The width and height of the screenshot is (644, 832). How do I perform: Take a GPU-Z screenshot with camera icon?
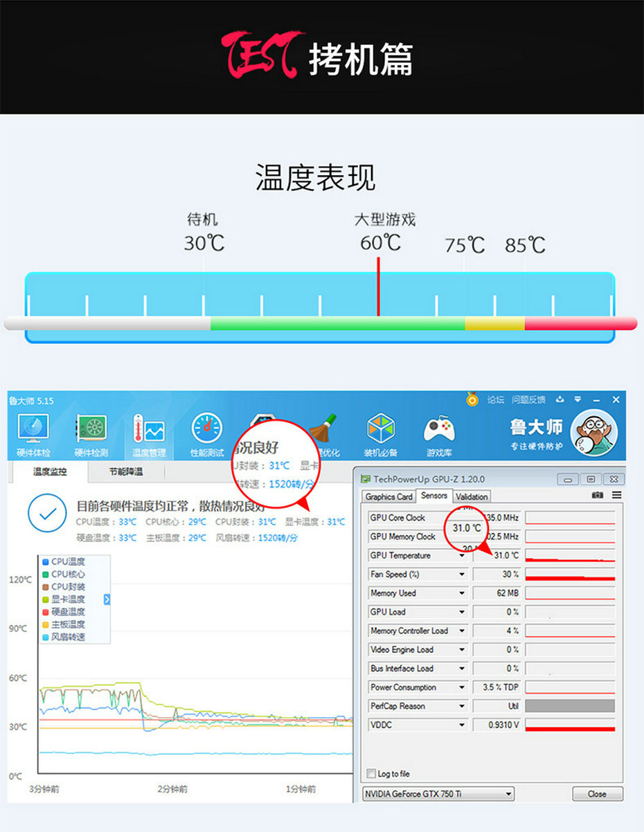pos(598,496)
